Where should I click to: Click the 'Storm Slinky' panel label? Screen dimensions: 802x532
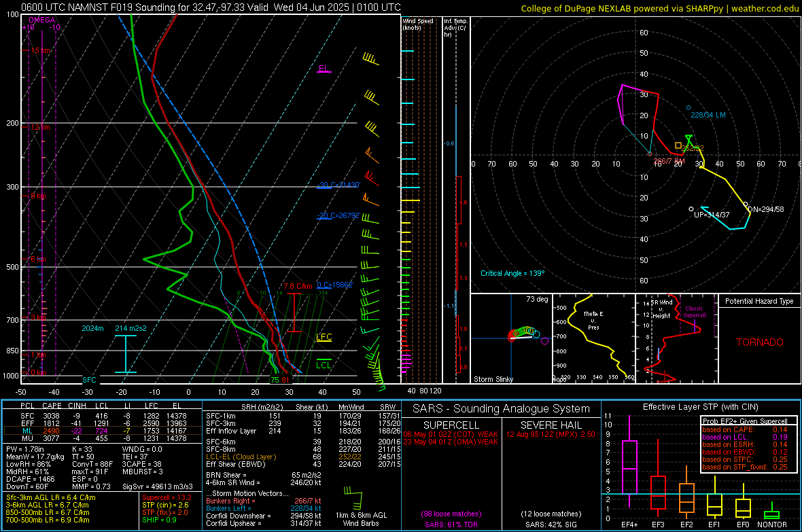click(x=493, y=379)
